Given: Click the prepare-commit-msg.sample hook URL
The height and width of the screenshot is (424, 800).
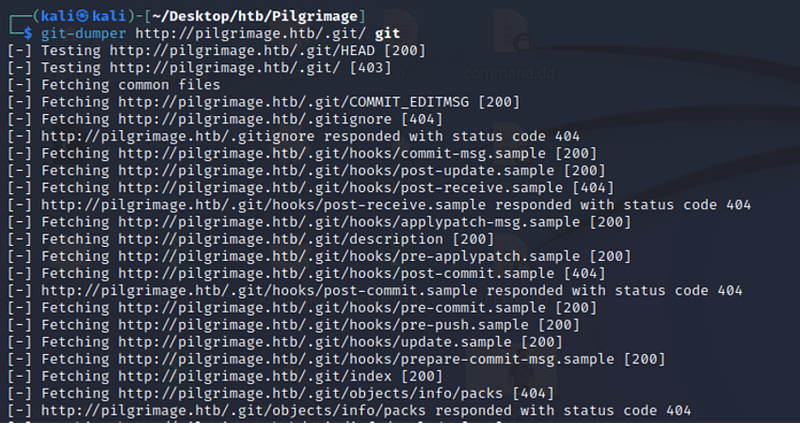Looking at the screenshot, I should pyautogui.click(x=366, y=359).
